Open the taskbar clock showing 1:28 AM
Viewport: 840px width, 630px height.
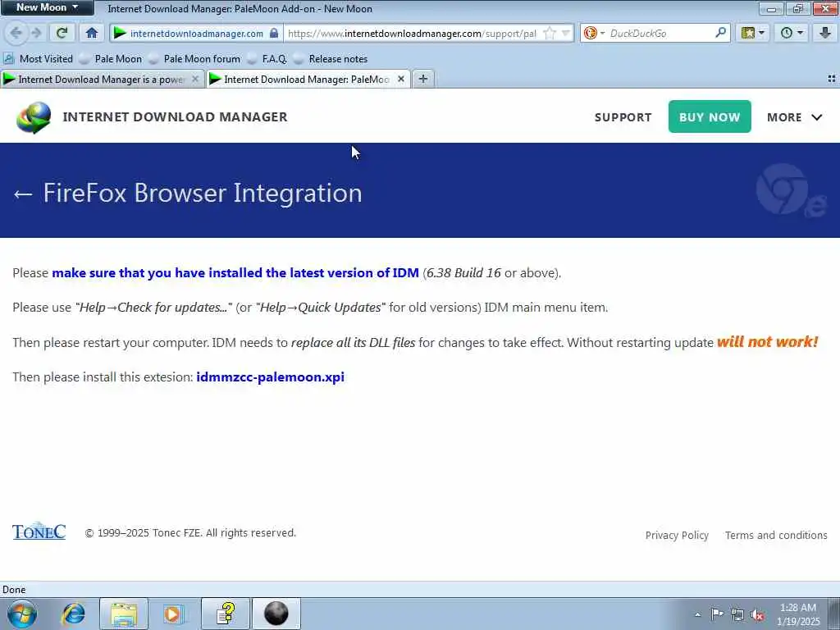click(797, 614)
